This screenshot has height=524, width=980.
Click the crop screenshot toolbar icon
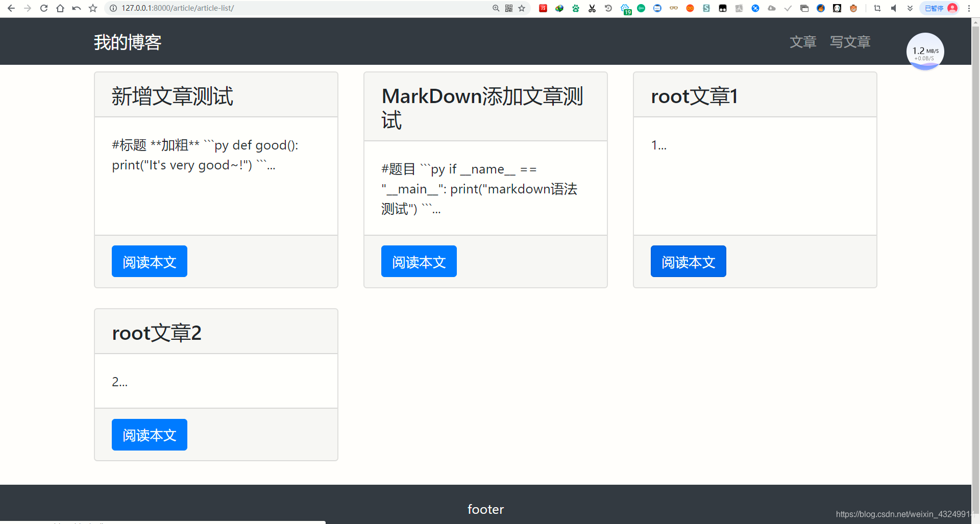[877, 8]
